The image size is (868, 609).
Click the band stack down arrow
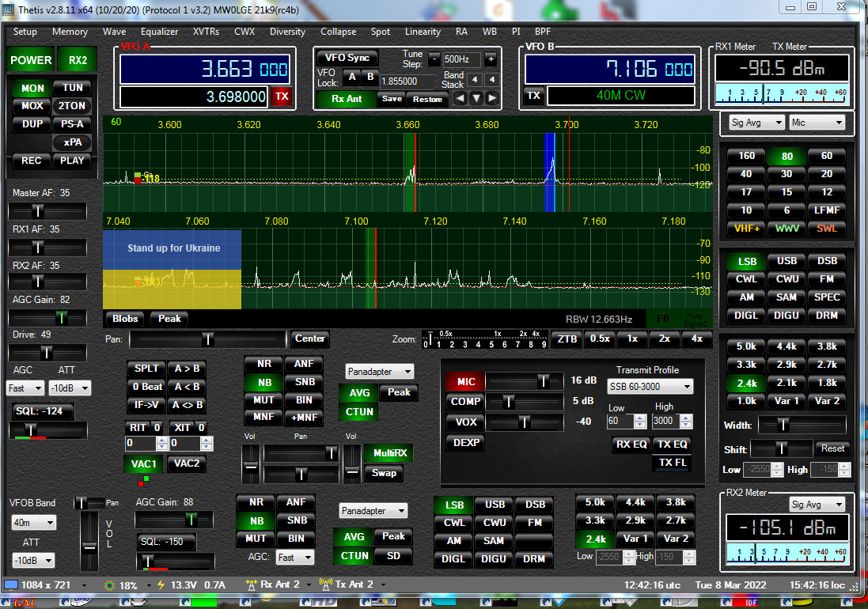tap(476, 99)
